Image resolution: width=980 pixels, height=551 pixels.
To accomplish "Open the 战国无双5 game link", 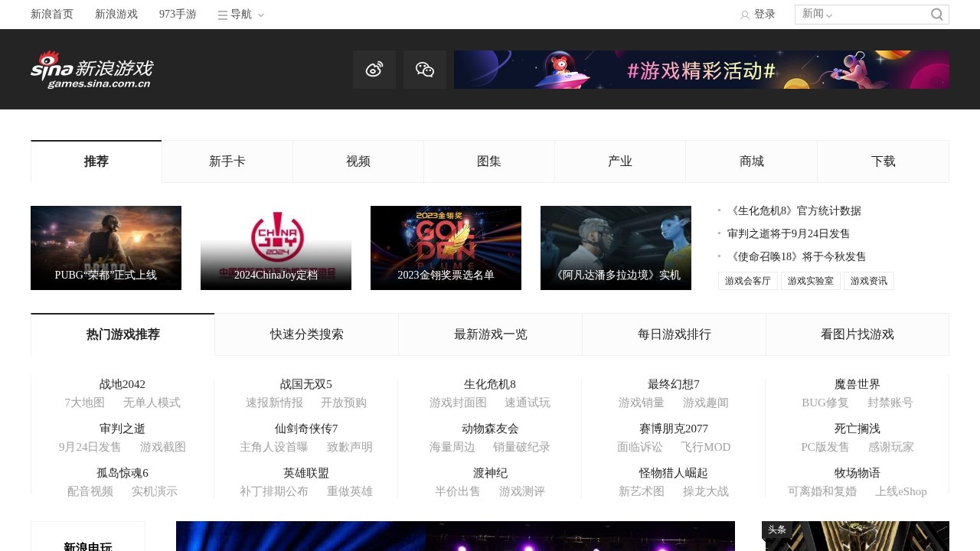I will point(306,384).
